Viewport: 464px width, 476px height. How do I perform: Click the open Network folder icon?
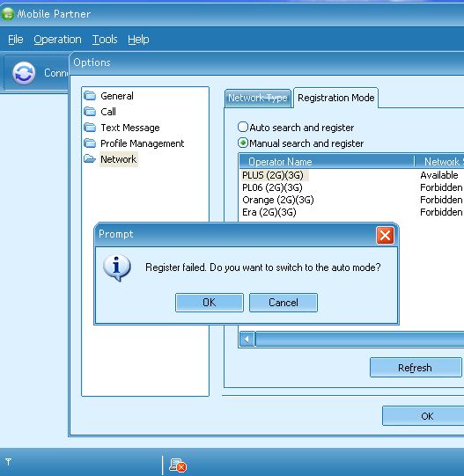[x=90, y=158]
